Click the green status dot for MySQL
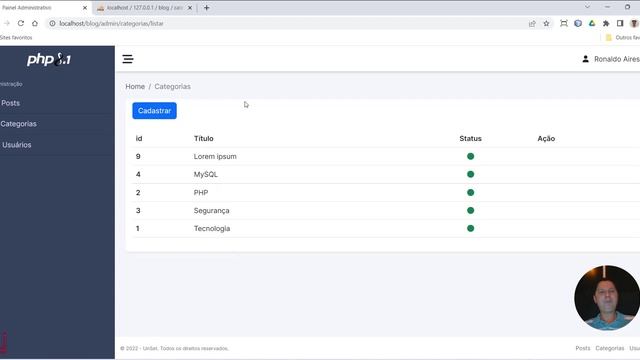Viewport: 640px width, 360px height. (x=471, y=174)
